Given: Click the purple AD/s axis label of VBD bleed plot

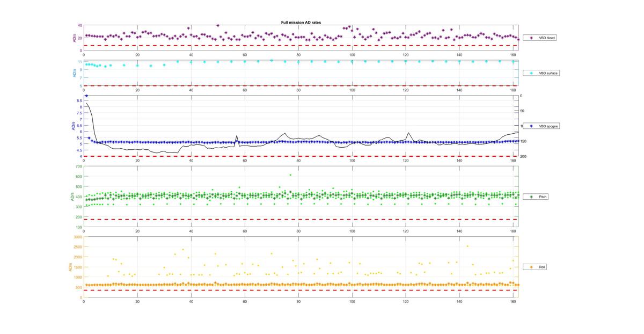Looking at the screenshot, I should pyautogui.click(x=74, y=38).
